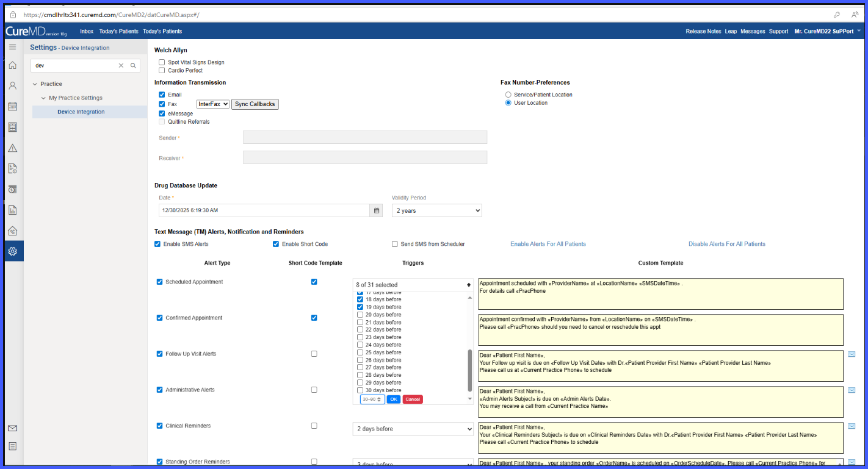Collapse the Practice tree node
868x469 pixels.
[35, 84]
